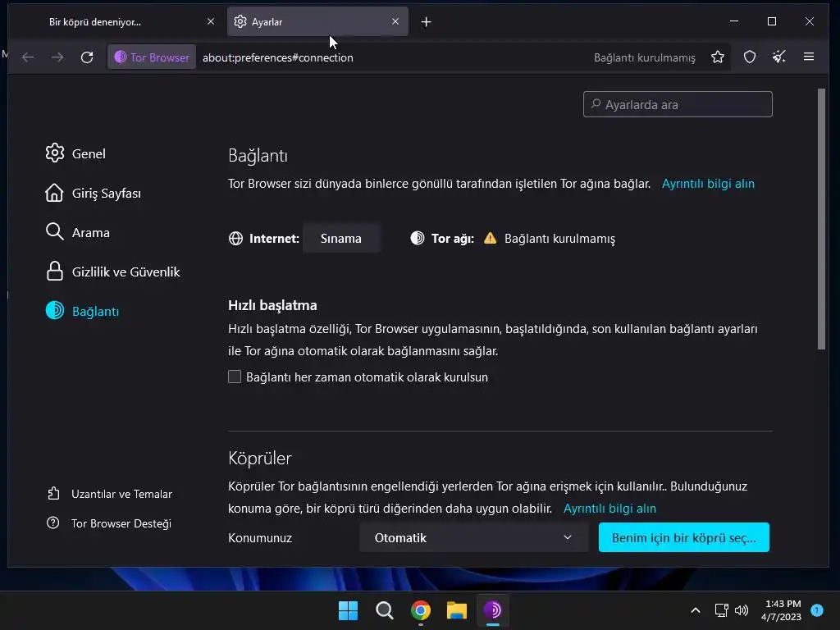This screenshot has width=840, height=630.
Task: Open File Explorer from taskbar
Action: (x=457, y=610)
